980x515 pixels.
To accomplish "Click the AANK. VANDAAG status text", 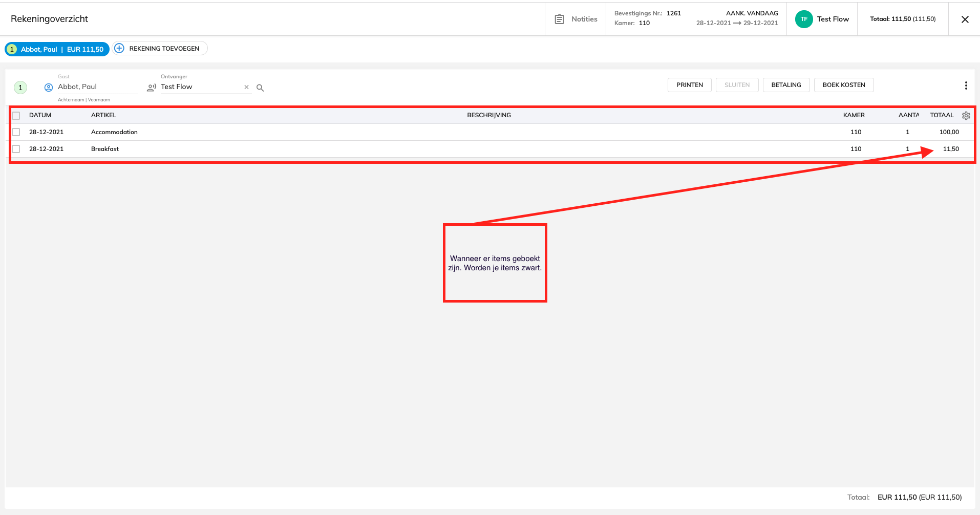I will point(752,13).
